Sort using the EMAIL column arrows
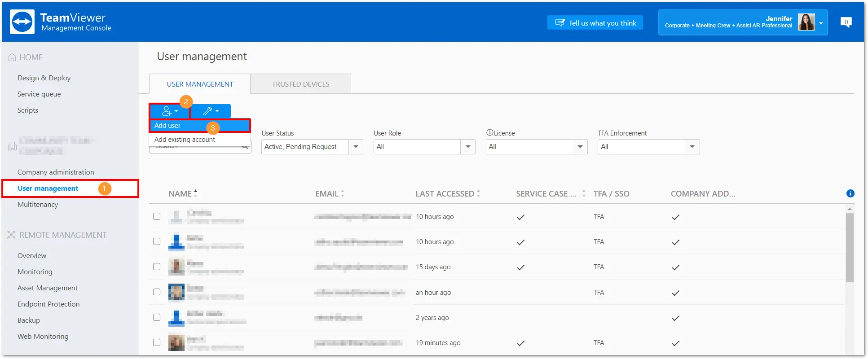Image resolution: width=868 pixels, height=359 pixels. tap(343, 193)
